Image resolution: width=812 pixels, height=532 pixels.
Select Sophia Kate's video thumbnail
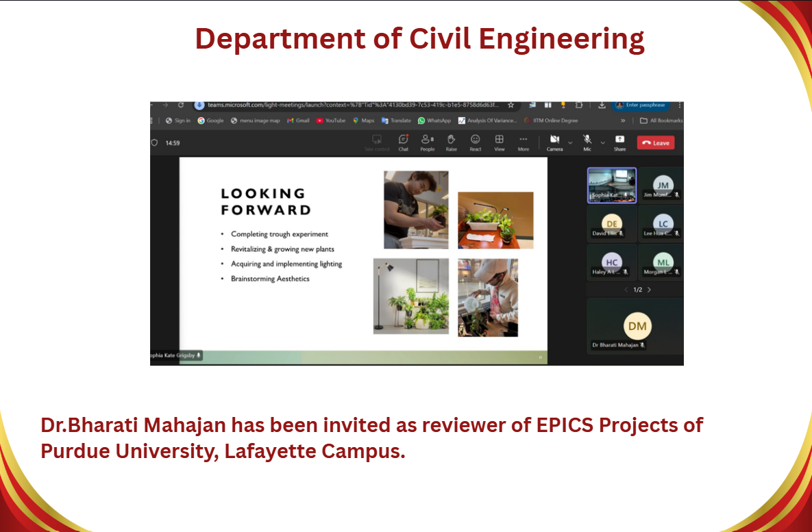pos(612,185)
